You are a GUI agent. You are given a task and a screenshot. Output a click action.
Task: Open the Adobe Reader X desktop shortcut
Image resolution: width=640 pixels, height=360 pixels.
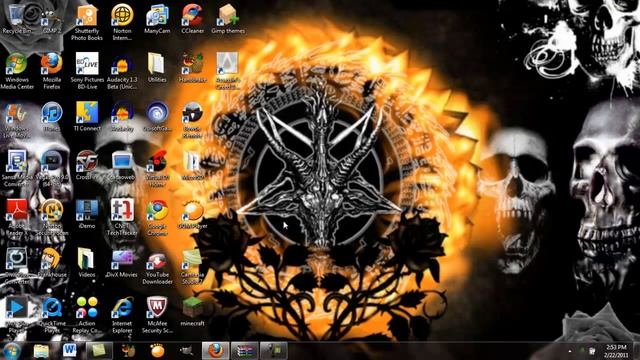coord(16,217)
